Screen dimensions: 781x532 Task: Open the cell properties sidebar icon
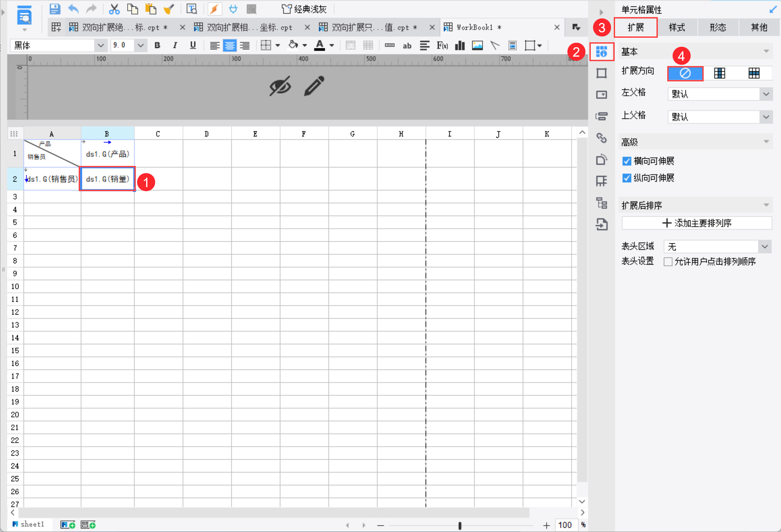click(602, 52)
